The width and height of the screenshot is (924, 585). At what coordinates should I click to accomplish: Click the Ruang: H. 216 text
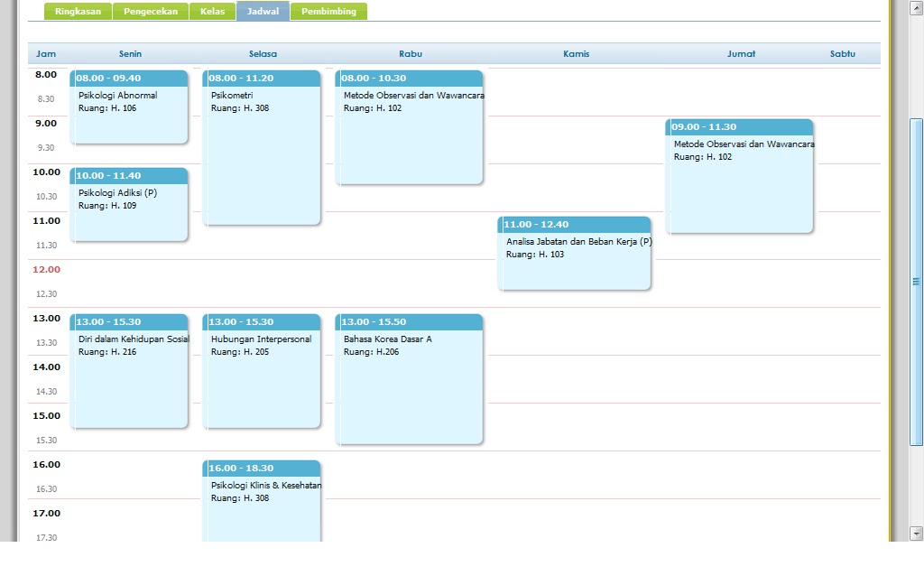point(107,352)
